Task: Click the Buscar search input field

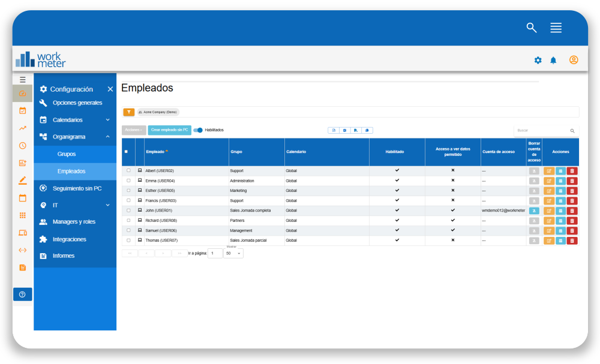Action: pyautogui.click(x=540, y=130)
